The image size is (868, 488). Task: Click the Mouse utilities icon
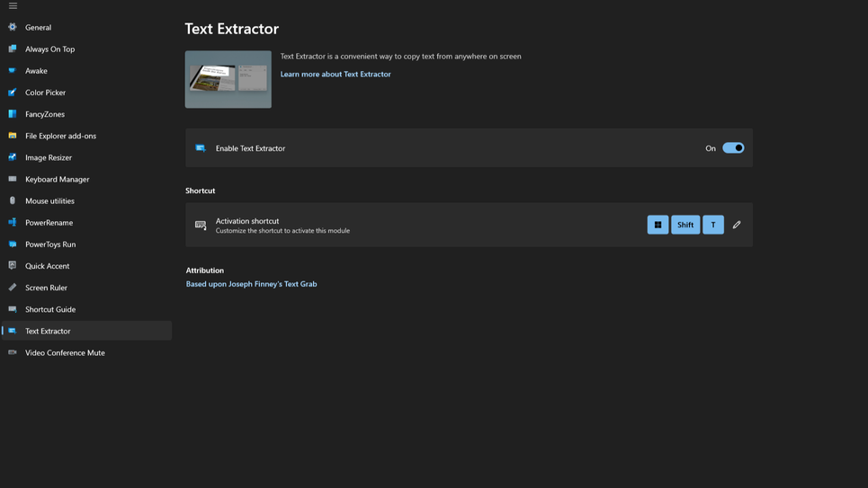point(13,200)
